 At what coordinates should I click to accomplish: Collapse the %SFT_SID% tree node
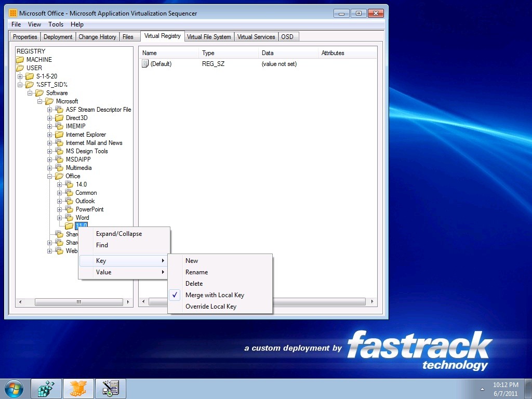pyautogui.click(x=20, y=85)
